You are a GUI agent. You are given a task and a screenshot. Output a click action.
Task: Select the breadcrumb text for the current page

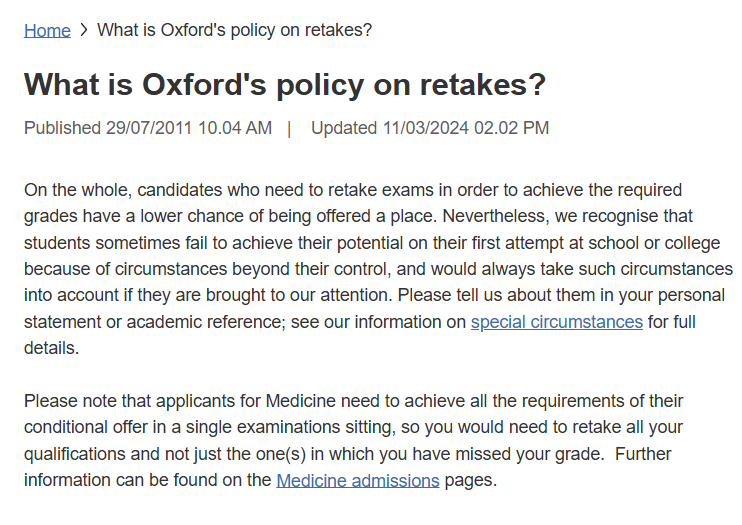pos(235,30)
